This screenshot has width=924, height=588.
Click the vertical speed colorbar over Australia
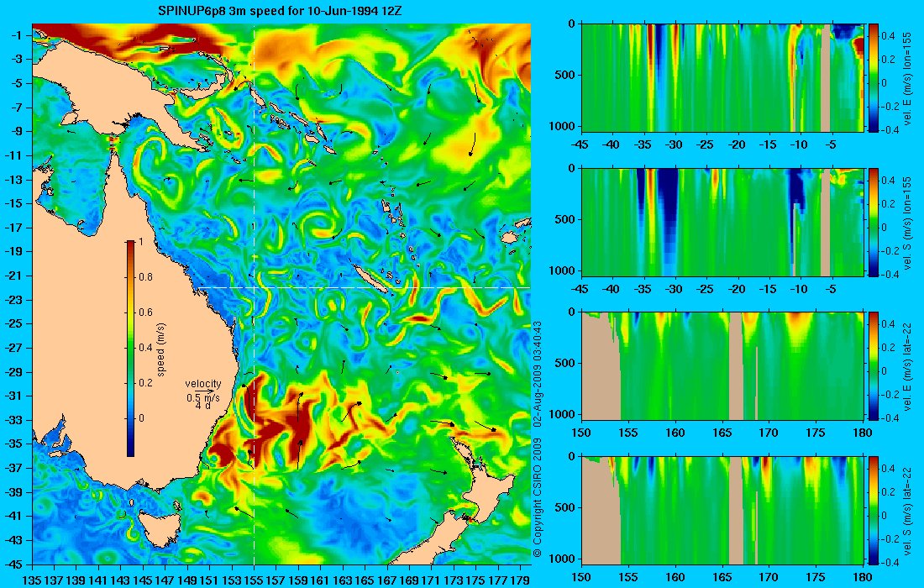pyautogui.click(x=130, y=349)
